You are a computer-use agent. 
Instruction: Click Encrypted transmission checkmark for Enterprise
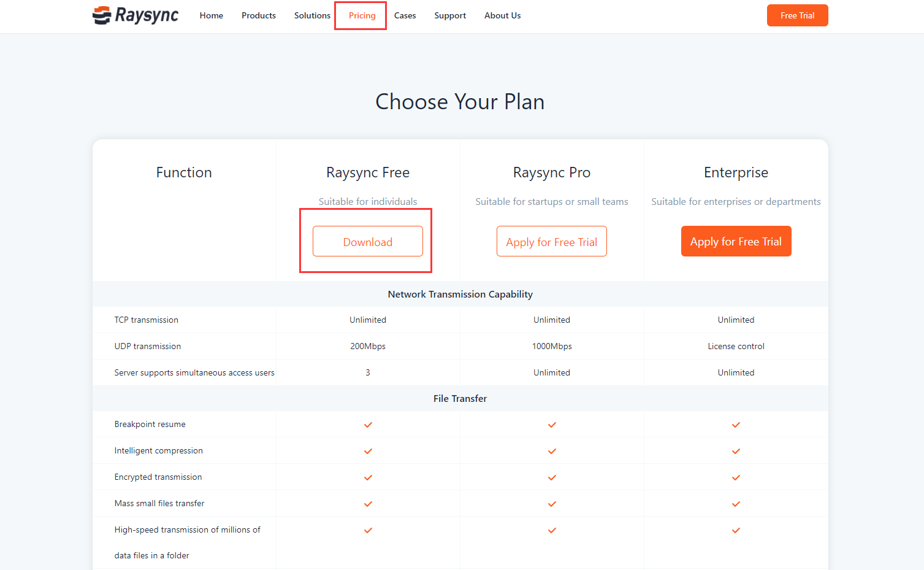(736, 477)
